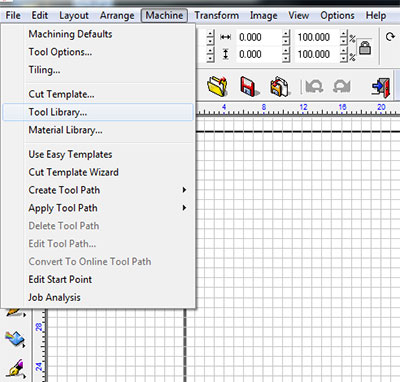
Task: Click the open folder toolbar icon
Action: pos(217,86)
